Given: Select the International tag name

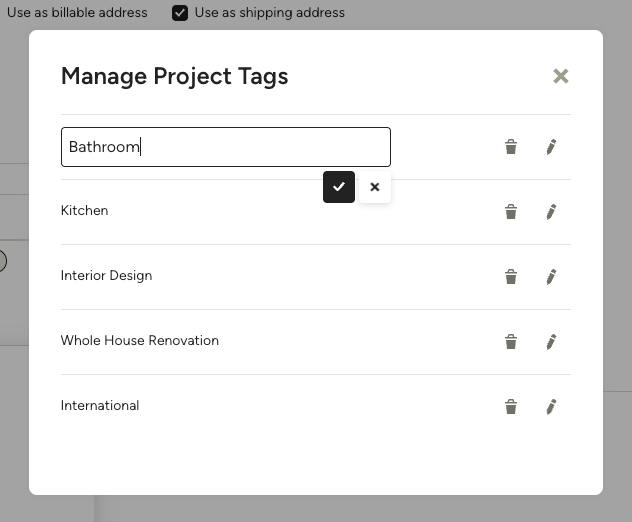Looking at the screenshot, I should 100,406.
